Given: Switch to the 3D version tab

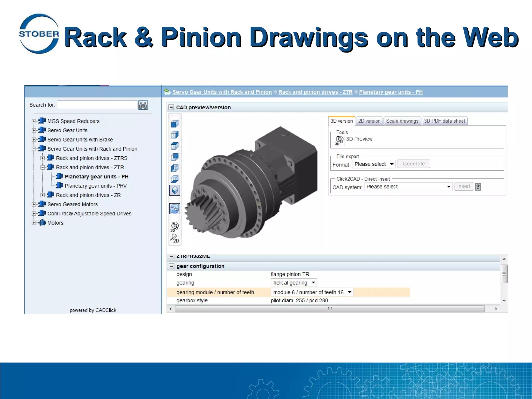Looking at the screenshot, I should pyautogui.click(x=342, y=121).
